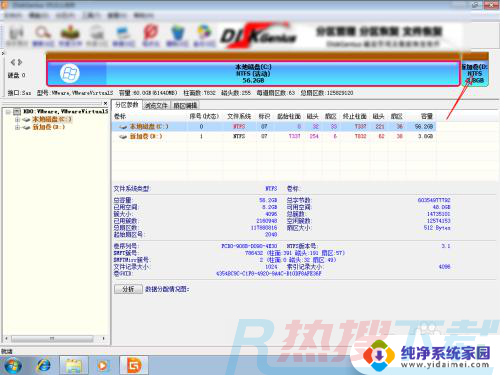Click the tree panel horizontal scrollbar thumb
Screen dimensions: 500x375
tap(52, 339)
